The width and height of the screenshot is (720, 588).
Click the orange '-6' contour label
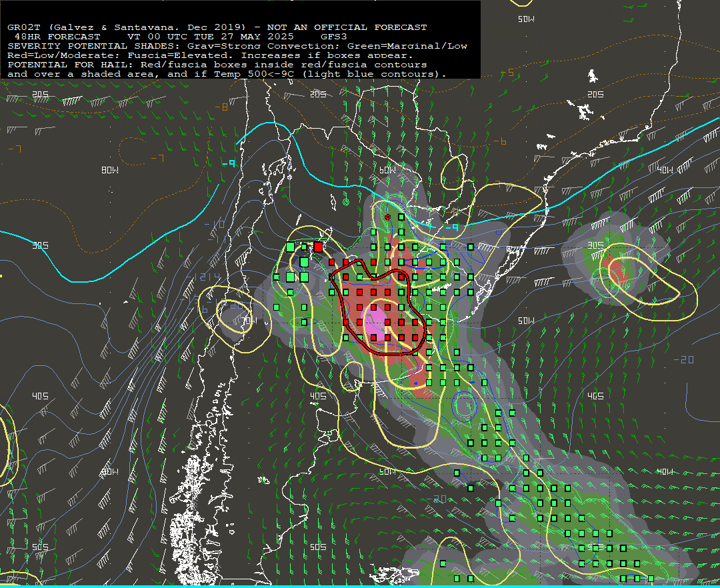pos(500,141)
